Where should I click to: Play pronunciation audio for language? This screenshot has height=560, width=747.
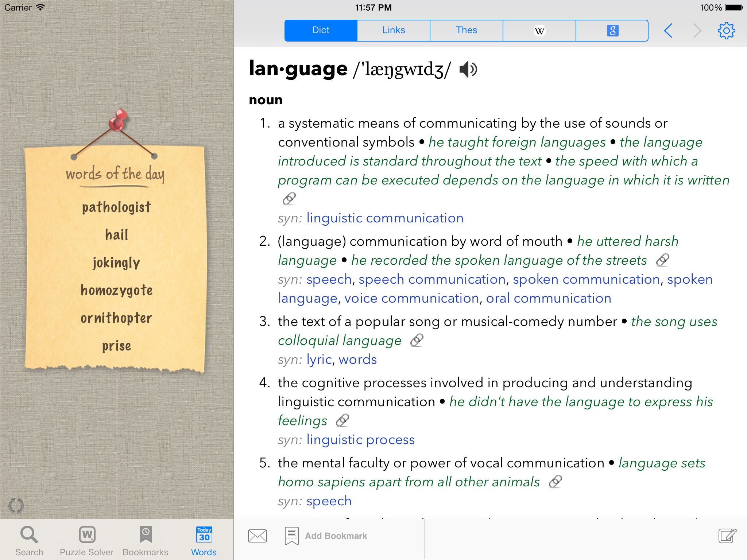[468, 69]
